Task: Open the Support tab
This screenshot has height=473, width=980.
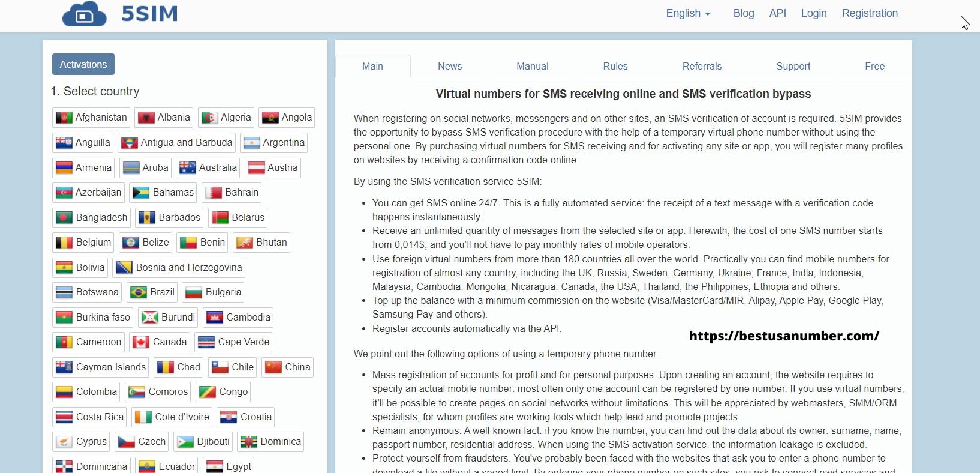Action: [793, 66]
